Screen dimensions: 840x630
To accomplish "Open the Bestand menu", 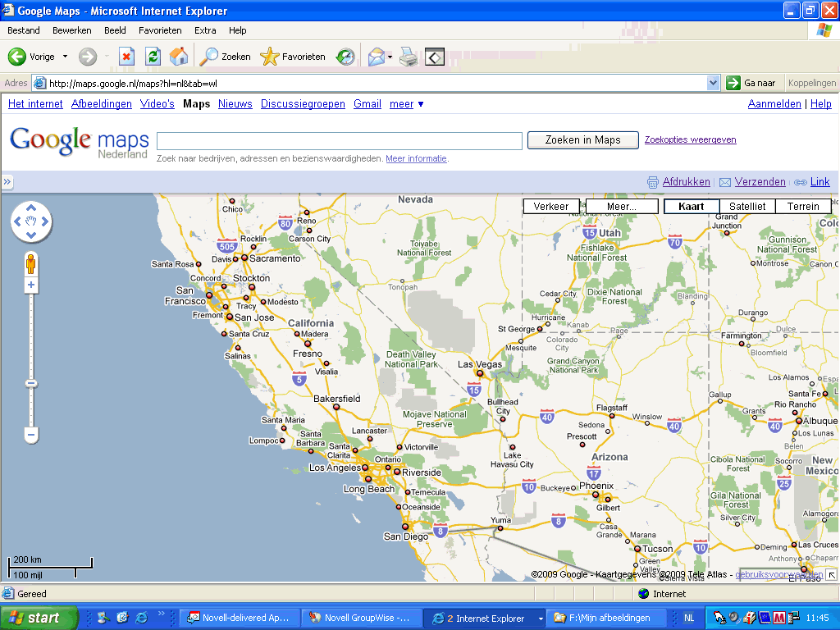I will coord(24,30).
